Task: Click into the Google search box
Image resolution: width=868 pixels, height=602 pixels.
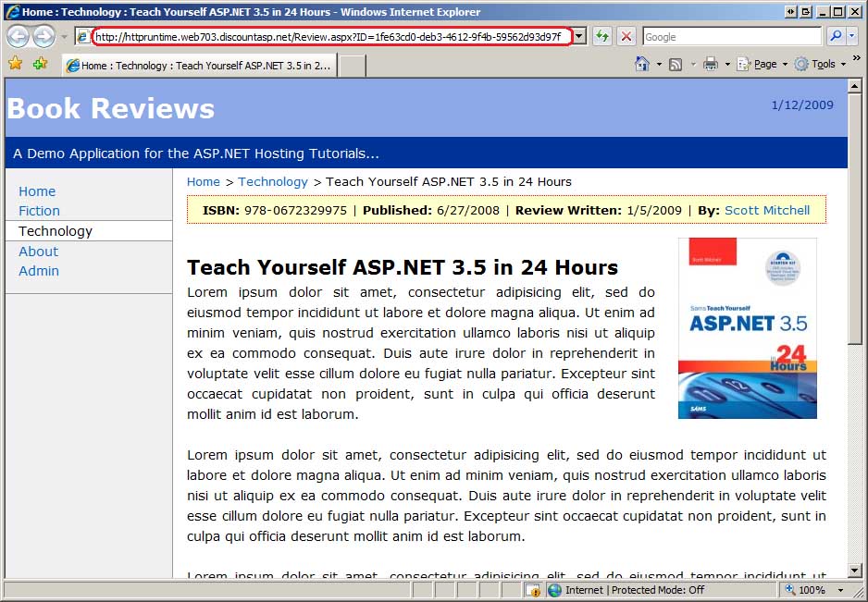Action: 732,37
